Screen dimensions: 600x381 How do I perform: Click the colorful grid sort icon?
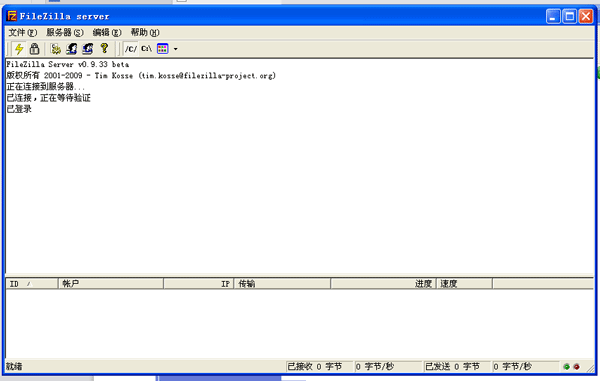pos(163,49)
